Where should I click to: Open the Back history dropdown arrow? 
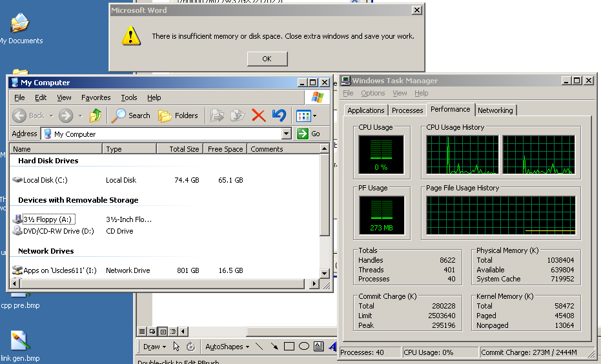click(x=52, y=116)
